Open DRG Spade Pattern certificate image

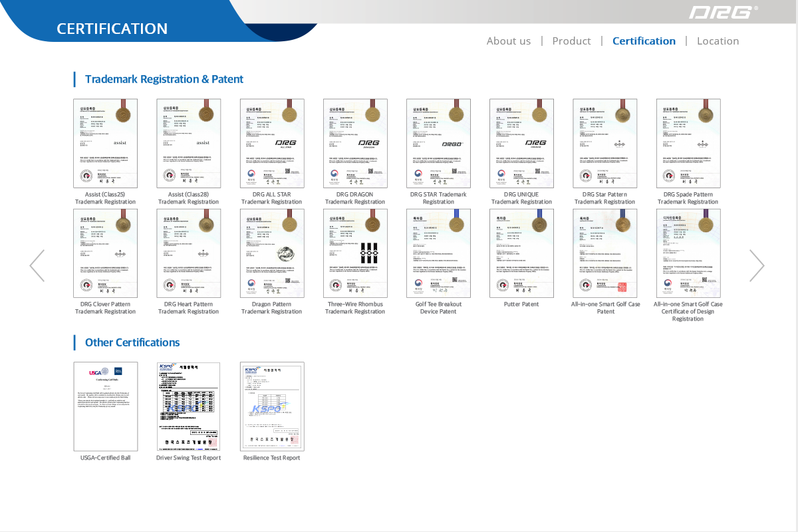688,144
